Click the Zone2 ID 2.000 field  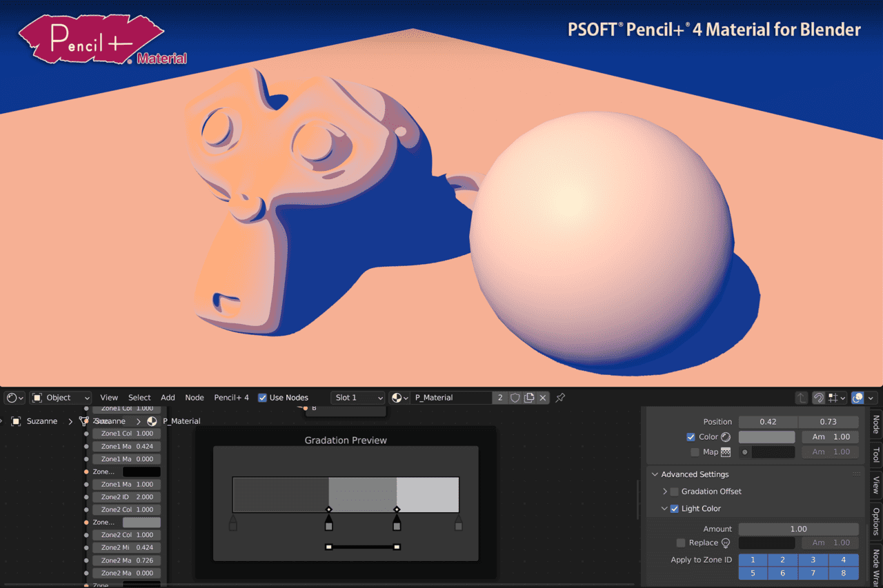[127, 497]
